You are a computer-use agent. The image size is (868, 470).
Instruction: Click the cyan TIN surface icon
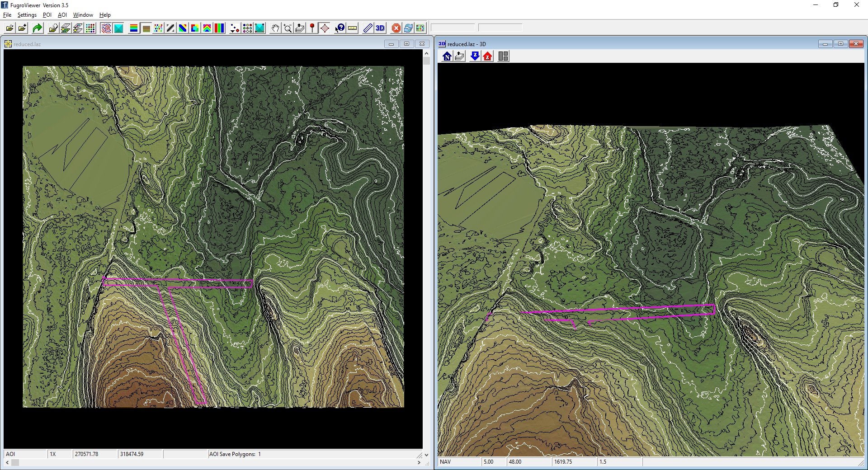(x=118, y=28)
